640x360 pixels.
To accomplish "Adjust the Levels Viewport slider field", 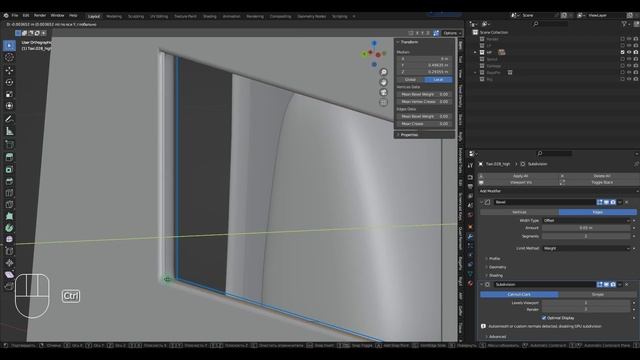I will [x=586, y=303].
